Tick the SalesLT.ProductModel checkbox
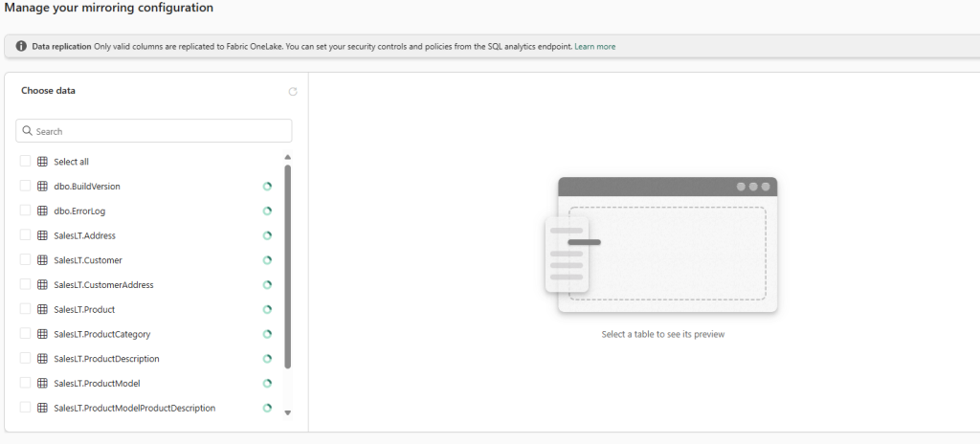980x444 pixels. (25, 383)
